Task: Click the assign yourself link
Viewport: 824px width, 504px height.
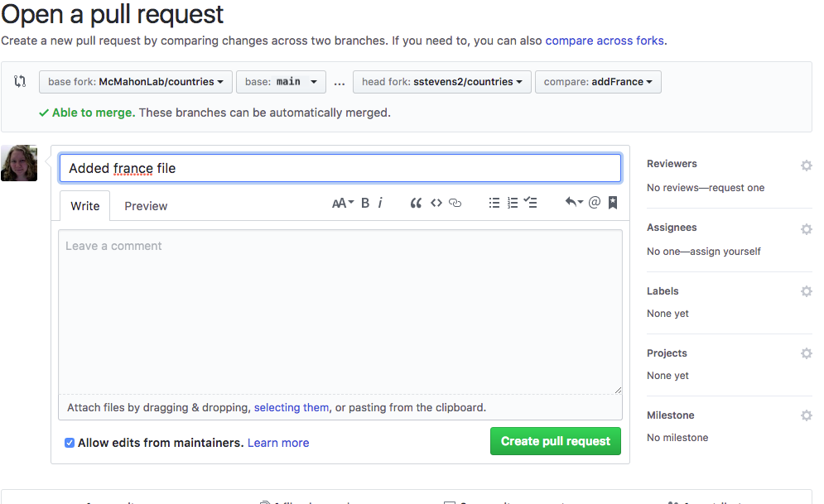Action: point(725,252)
